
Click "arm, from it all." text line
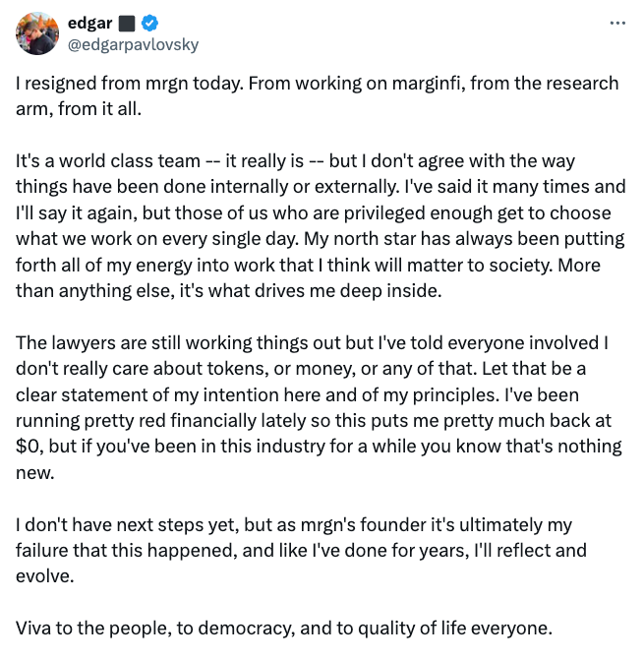(x=79, y=109)
